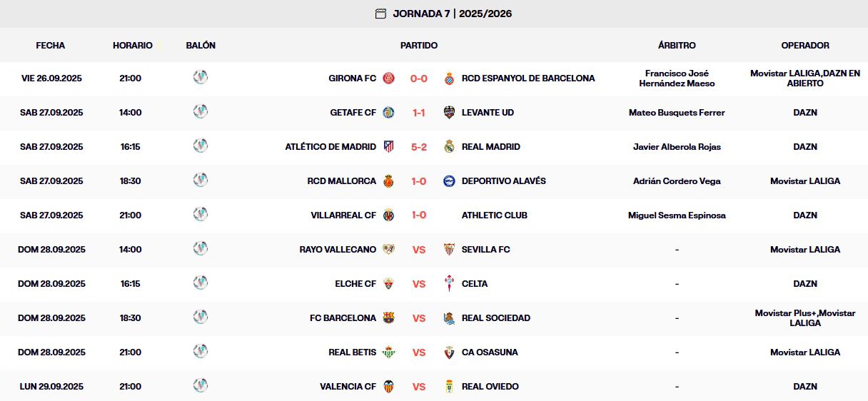This screenshot has width=868, height=401.
Task: Open the 5-2 Atlético vs Real Madrid score
Action: (419, 147)
